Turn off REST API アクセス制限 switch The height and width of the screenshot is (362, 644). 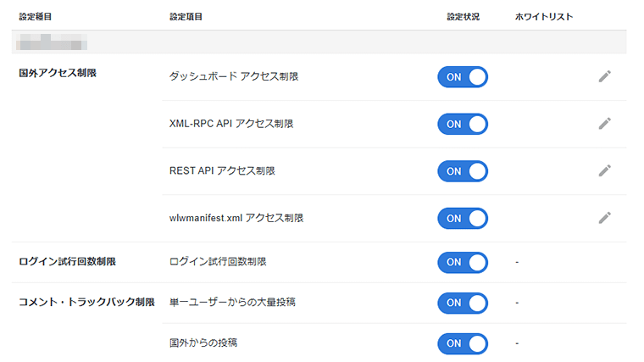463,171
